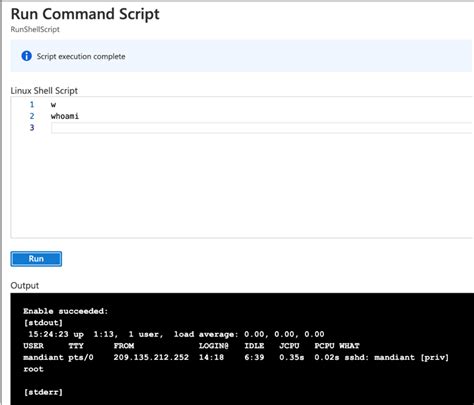474x405 pixels.
Task: Select the 'whoami' command on script line 2
Action: coord(65,116)
